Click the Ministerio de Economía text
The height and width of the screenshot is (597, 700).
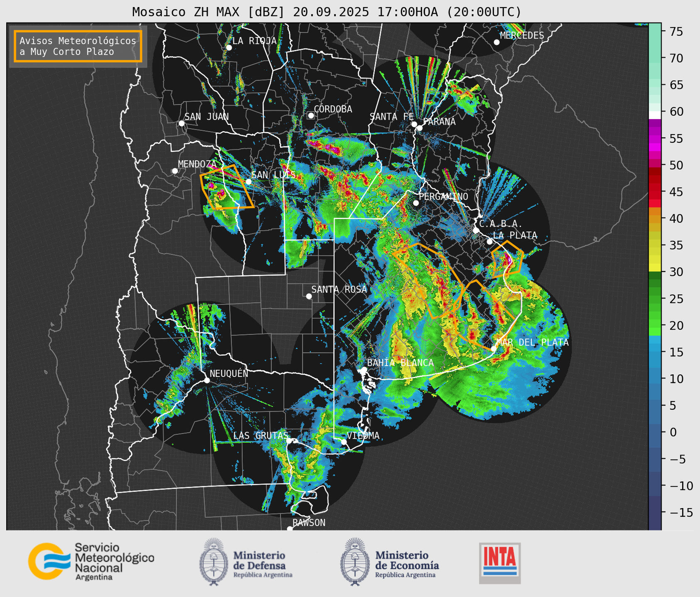(x=407, y=564)
